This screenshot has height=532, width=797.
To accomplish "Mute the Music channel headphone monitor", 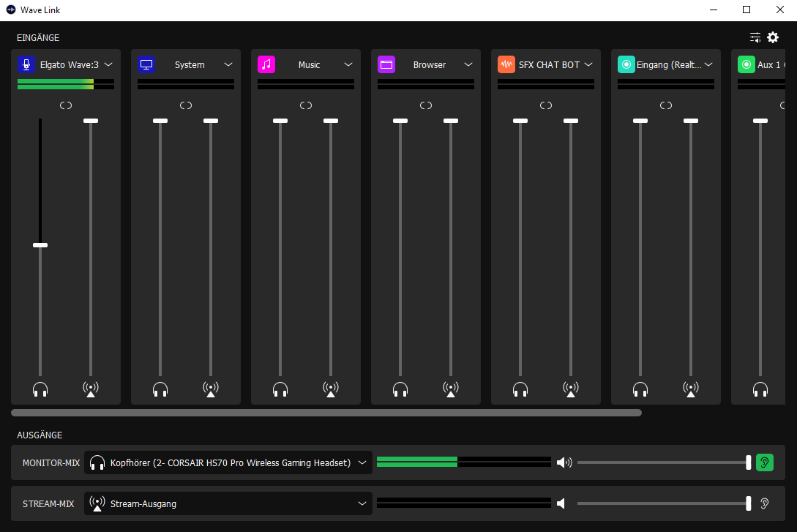I will [280, 389].
